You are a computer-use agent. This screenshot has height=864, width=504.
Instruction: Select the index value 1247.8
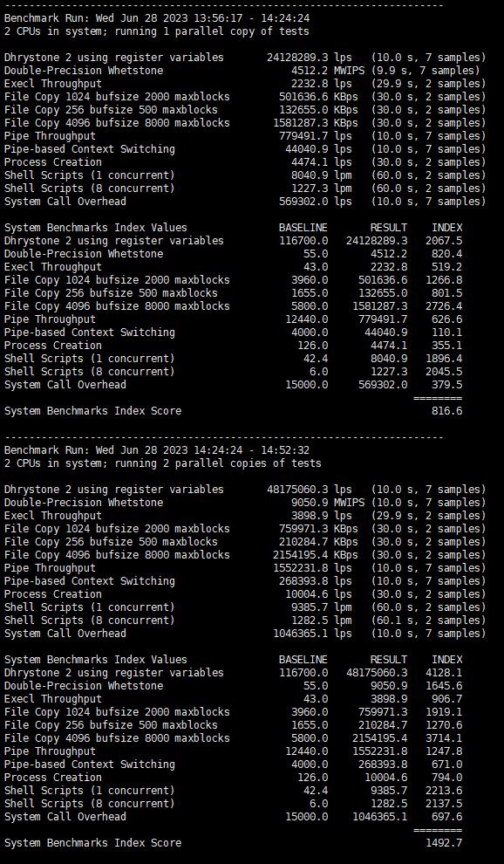[x=444, y=751]
